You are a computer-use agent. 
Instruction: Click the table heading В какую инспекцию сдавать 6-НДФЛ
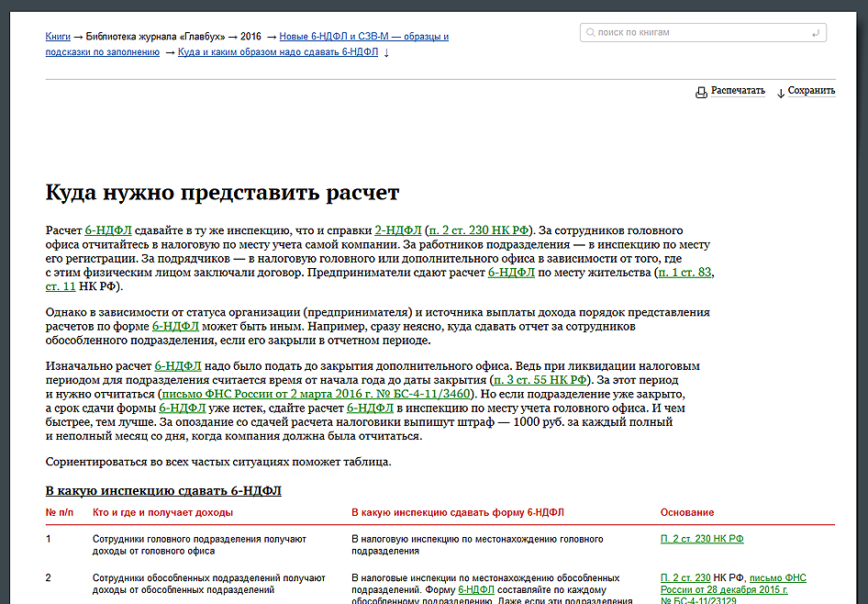163,491
